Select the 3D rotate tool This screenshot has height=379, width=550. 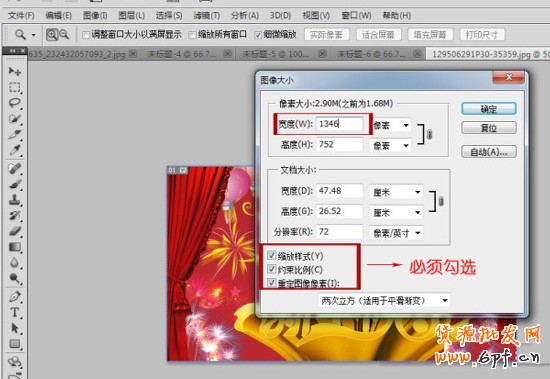coord(14,361)
